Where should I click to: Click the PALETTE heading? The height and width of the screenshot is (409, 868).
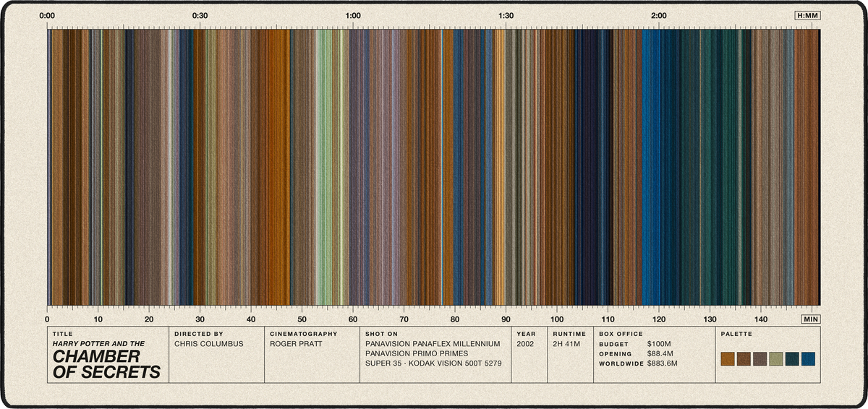coord(737,335)
